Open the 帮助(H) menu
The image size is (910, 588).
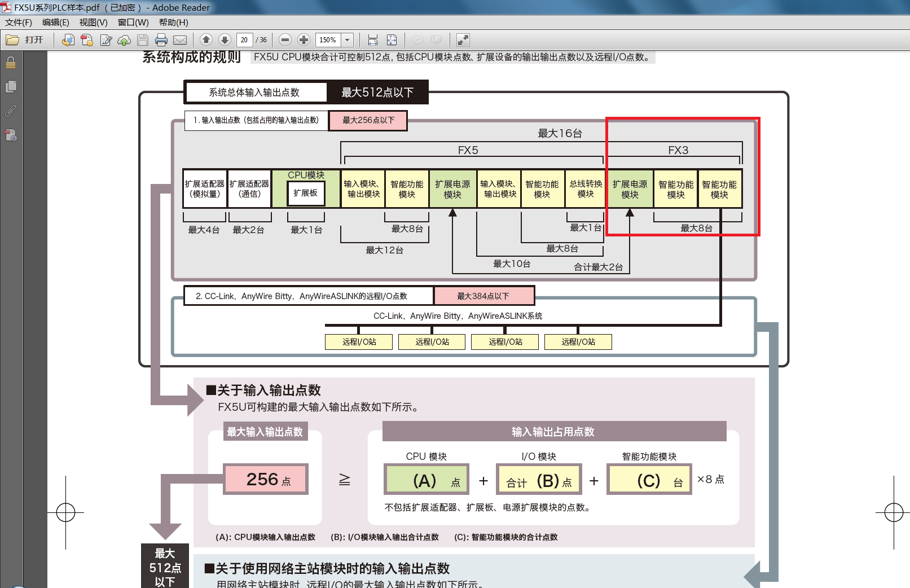[173, 23]
